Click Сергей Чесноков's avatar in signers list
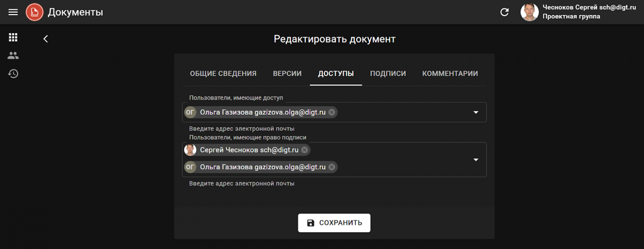This screenshot has height=249, width=644. pos(190,149)
